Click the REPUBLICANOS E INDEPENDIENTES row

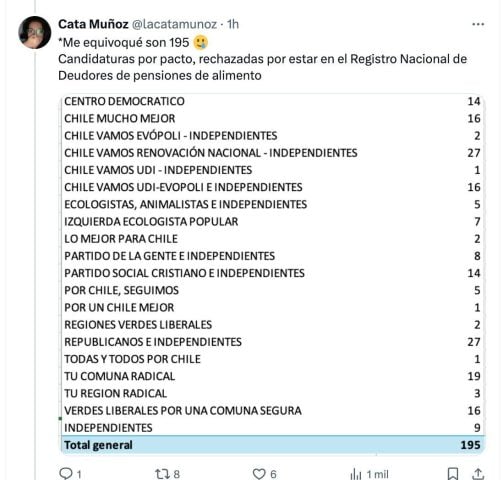coord(273,342)
